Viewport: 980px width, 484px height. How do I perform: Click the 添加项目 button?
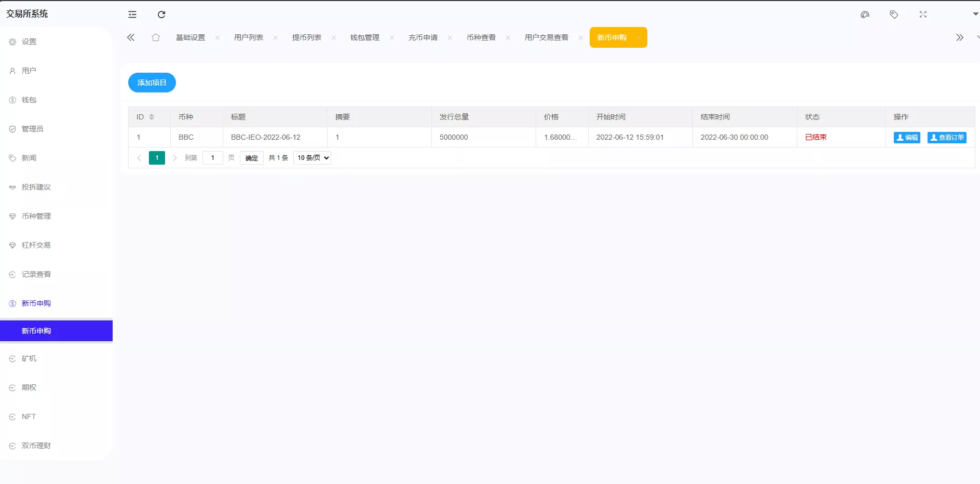pos(152,83)
